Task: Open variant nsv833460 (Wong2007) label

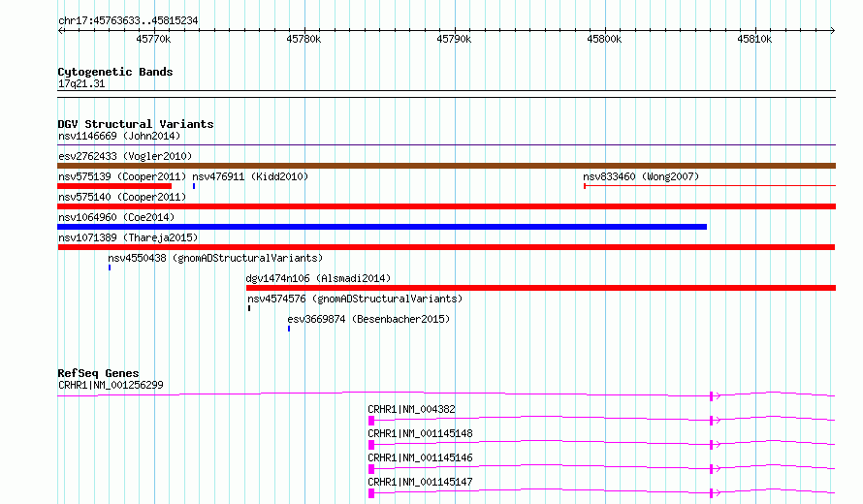Action: click(641, 176)
